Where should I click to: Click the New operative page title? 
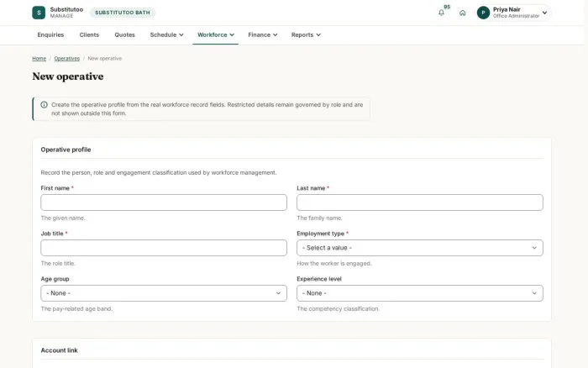coord(68,76)
